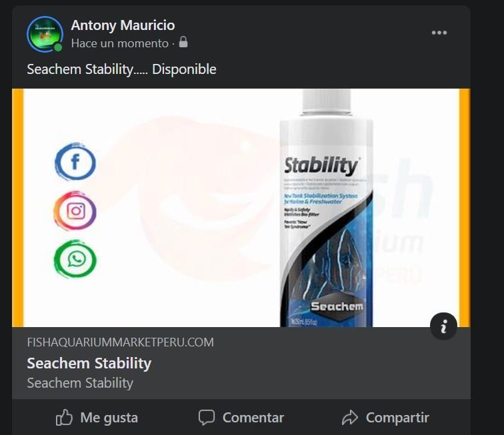Viewport: 504px width, 435px height.
Task: Open the three-dot post options menu
Action: tap(439, 33)
